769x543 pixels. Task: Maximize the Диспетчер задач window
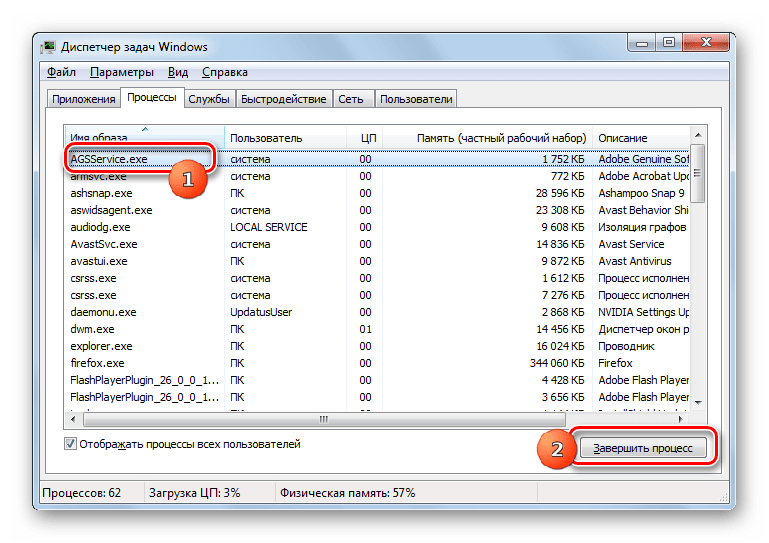point(669,43)
